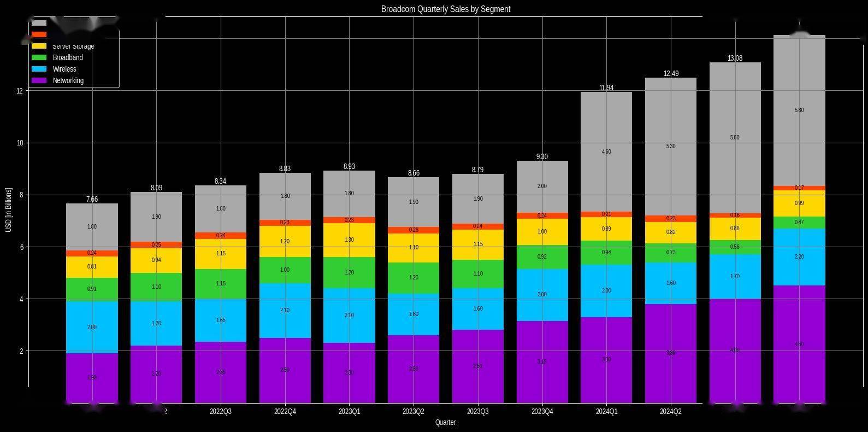This screenshot has width=868, height=432.
Task: Click the 2024Q2 x-axis label
Action: (671, 411)
